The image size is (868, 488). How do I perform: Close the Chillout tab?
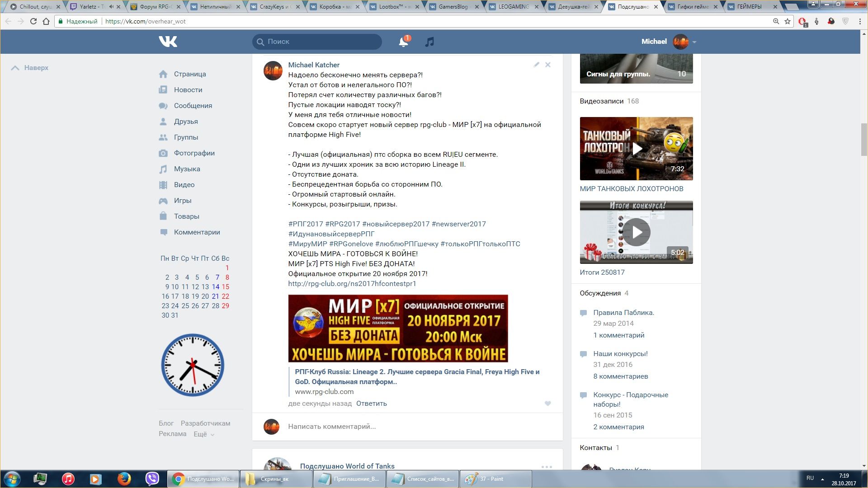click(x=58, y=7)
